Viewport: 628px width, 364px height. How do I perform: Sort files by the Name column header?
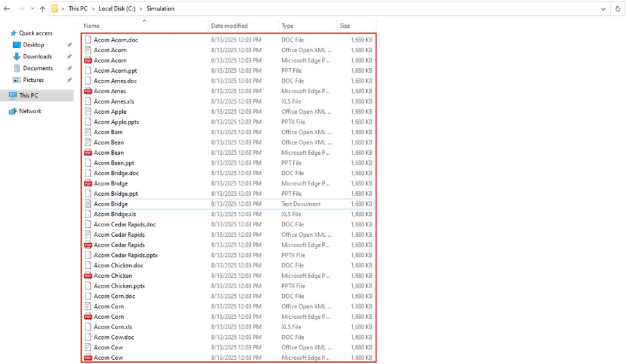92,26
